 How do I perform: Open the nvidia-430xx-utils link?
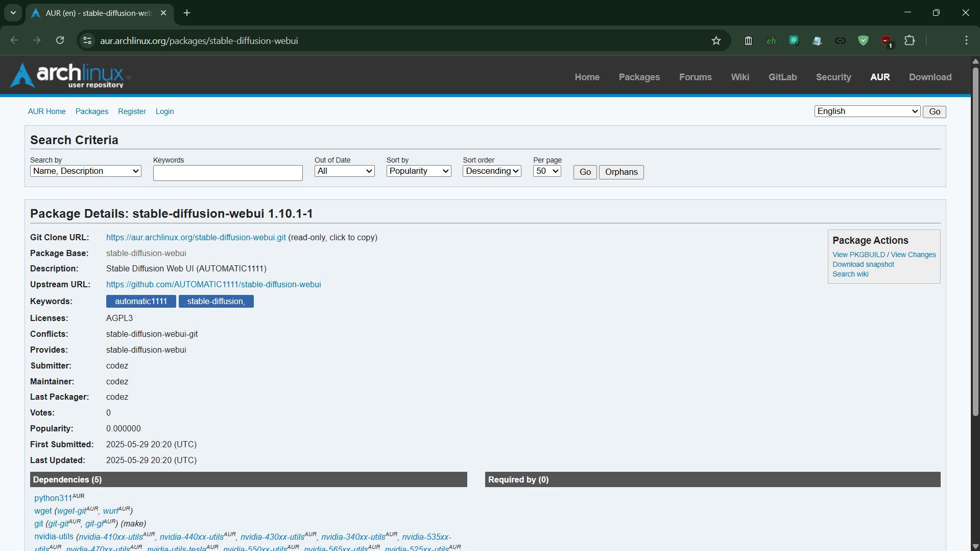click(273, 537)
